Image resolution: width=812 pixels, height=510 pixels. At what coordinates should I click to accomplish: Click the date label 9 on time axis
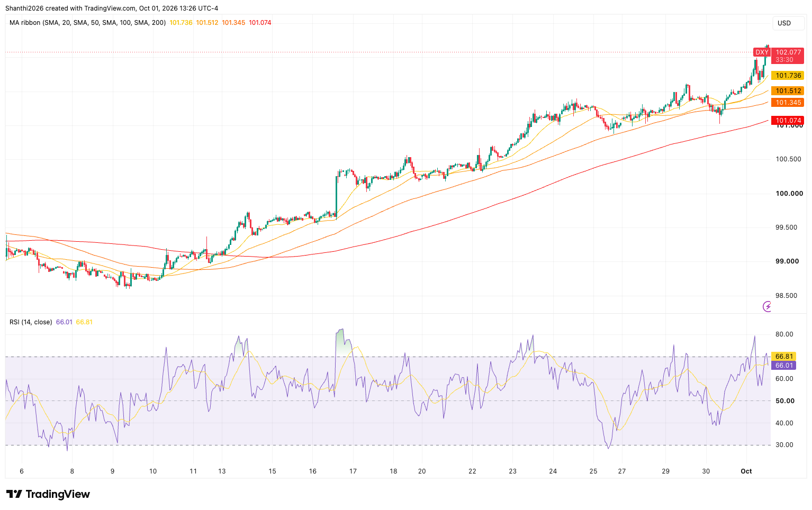pos(112,471)
